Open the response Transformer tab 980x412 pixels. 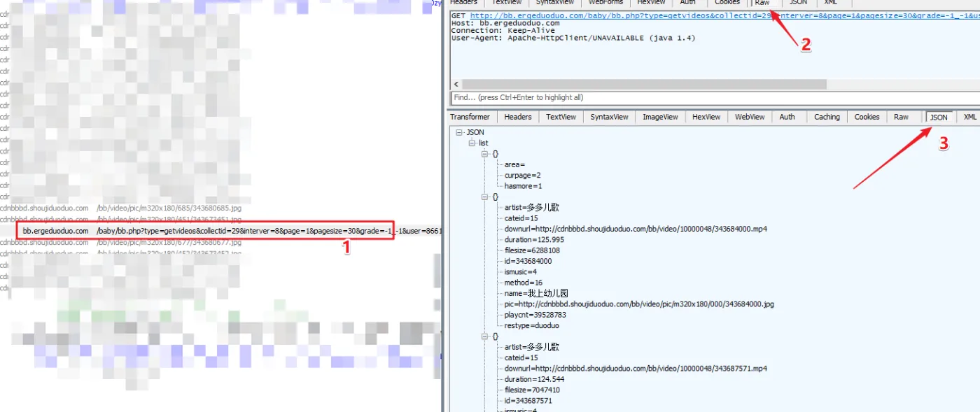(x=470, y=117)
